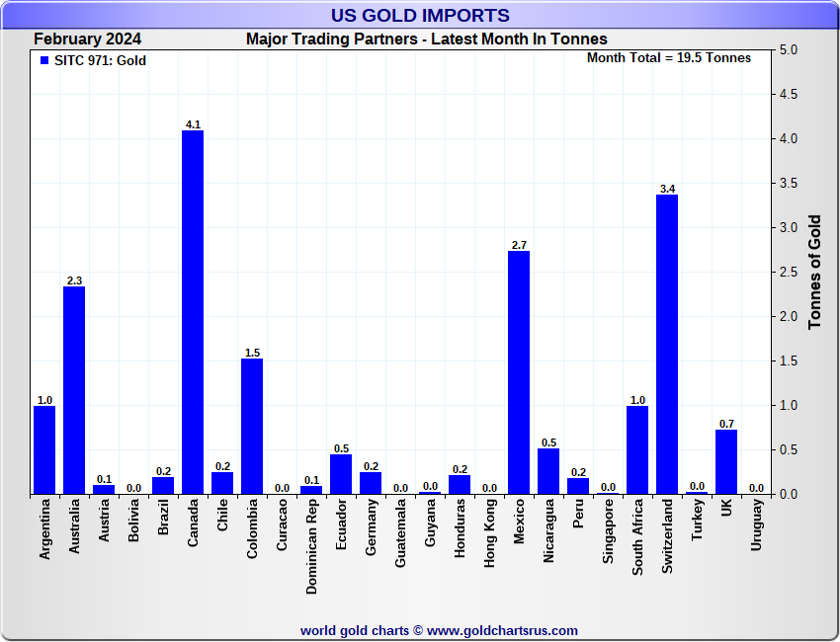The height and width of the screenshot is (642, 840).
Task: Click the Ecuador bar labeled 0.5
Action: pos(341,474)
